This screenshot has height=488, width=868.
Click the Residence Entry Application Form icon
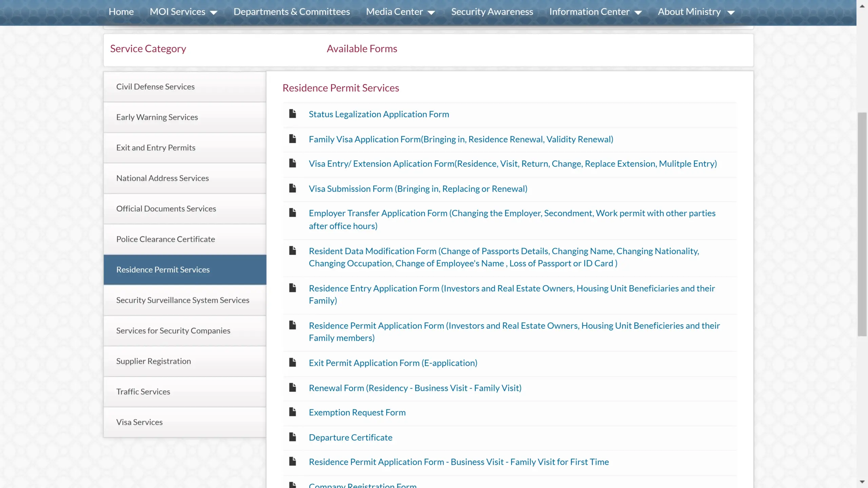(292, 288)
